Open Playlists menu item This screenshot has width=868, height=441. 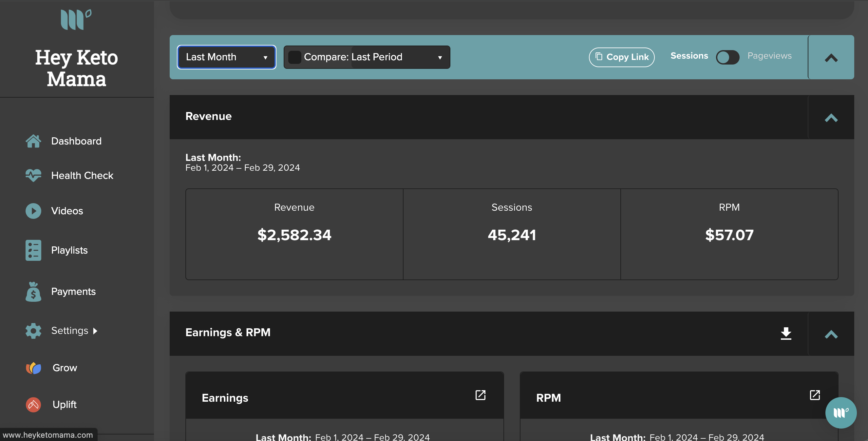(69, 250)
